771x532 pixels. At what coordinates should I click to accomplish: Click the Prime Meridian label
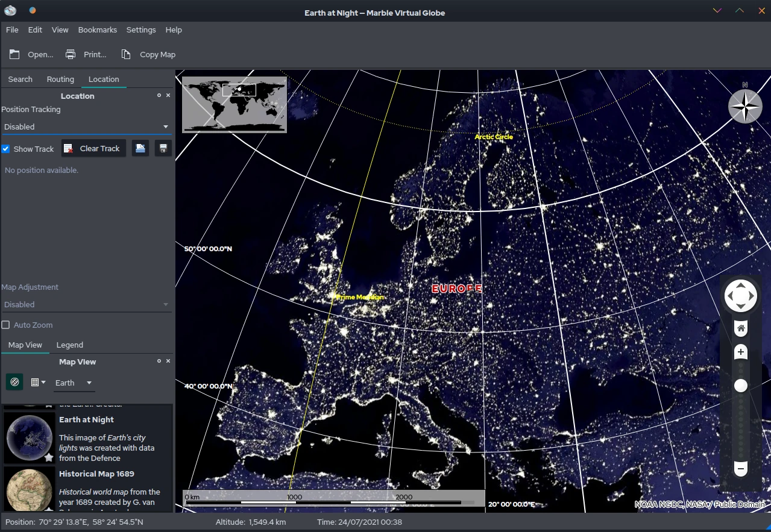[360, 297]
